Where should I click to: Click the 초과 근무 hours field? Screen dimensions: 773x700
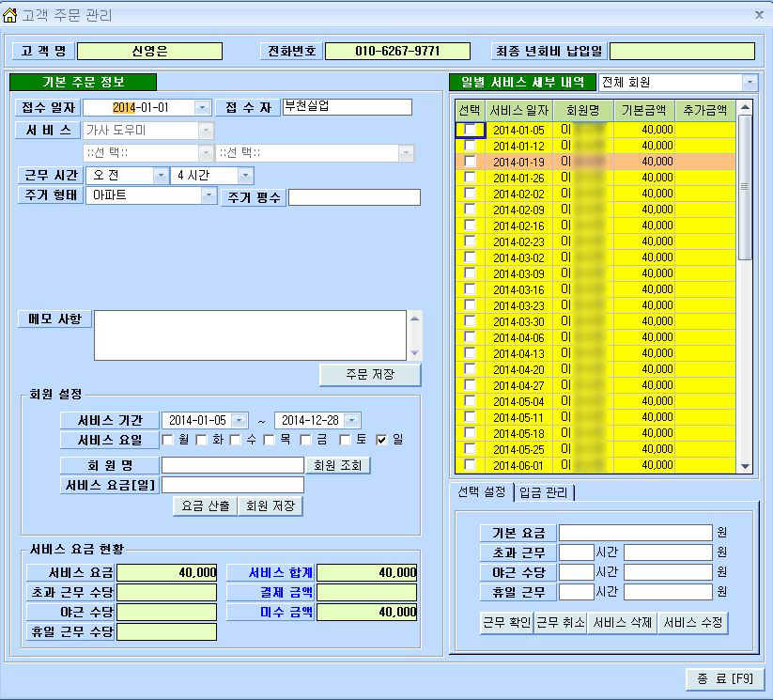pyautogui.click(x=577, y=552)
